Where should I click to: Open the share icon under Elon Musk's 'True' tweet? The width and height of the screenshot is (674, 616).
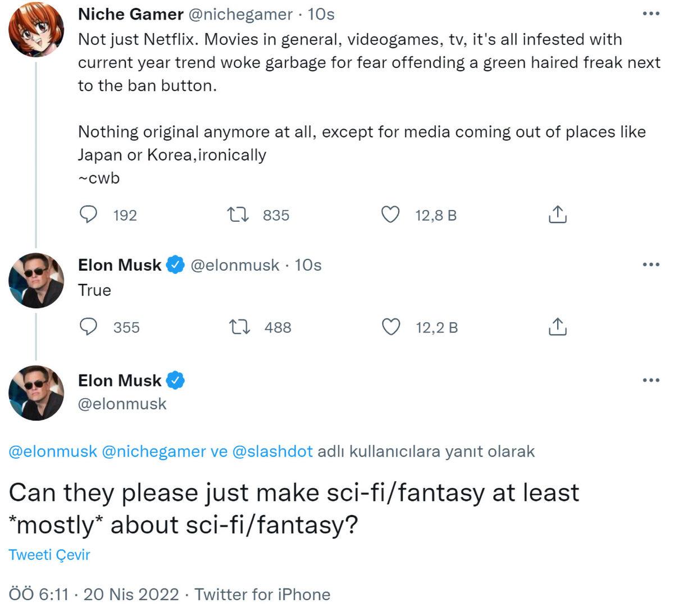[557, 327]
